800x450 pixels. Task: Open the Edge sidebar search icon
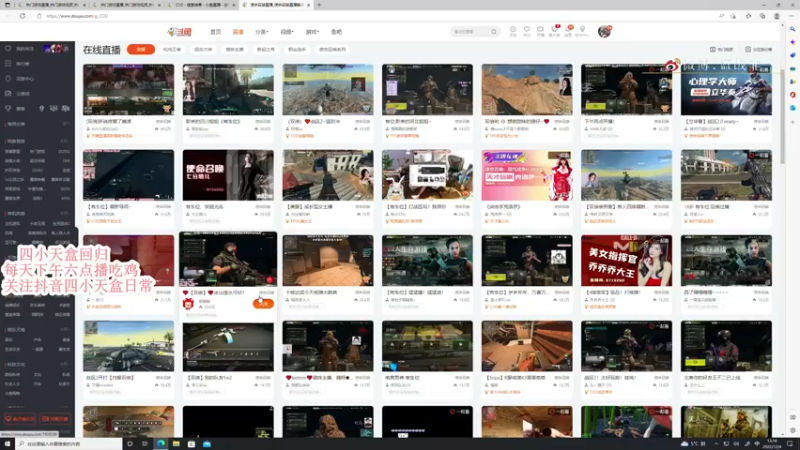click(793, 29)
